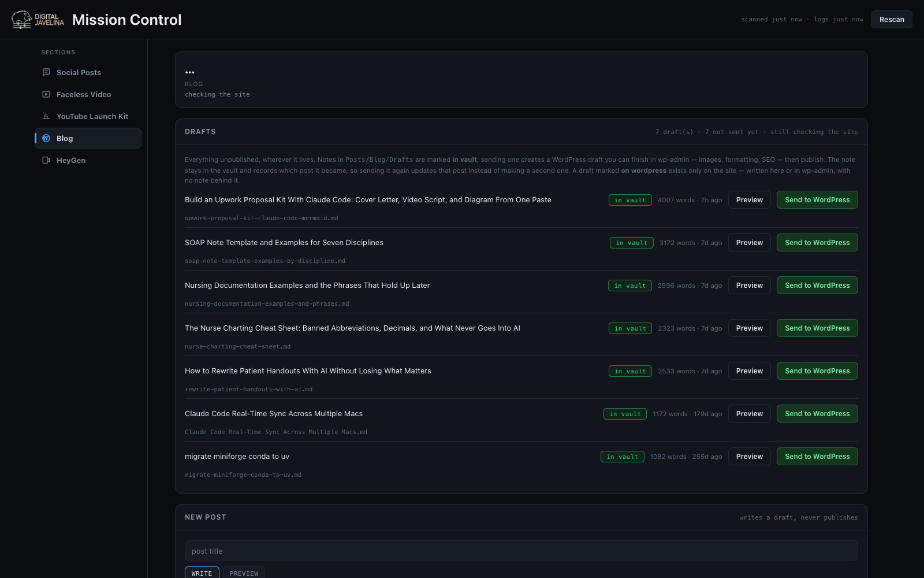924x578 pixels.
Task: Send Rewrite Patient Handouts draft to WordPress
Action: click(x=817, y=371)
